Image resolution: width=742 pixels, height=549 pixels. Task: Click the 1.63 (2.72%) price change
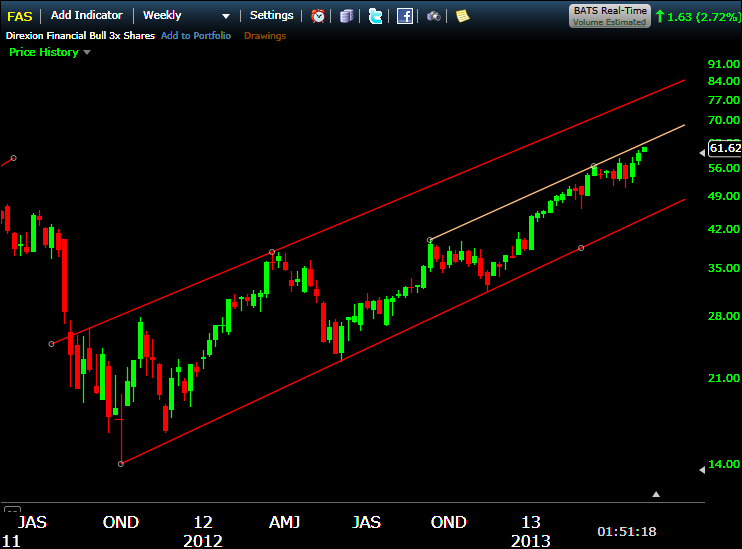pyautogui.click(x=698, y=17)
